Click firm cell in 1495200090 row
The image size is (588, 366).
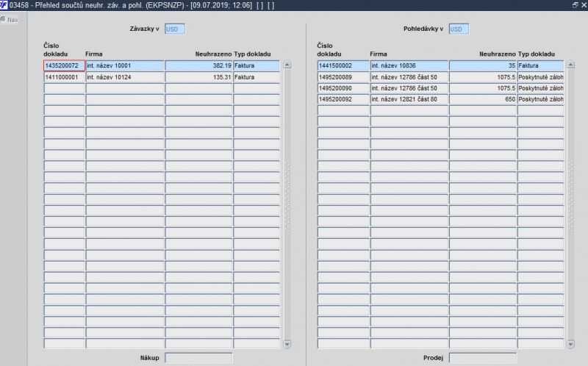(409, 88)
